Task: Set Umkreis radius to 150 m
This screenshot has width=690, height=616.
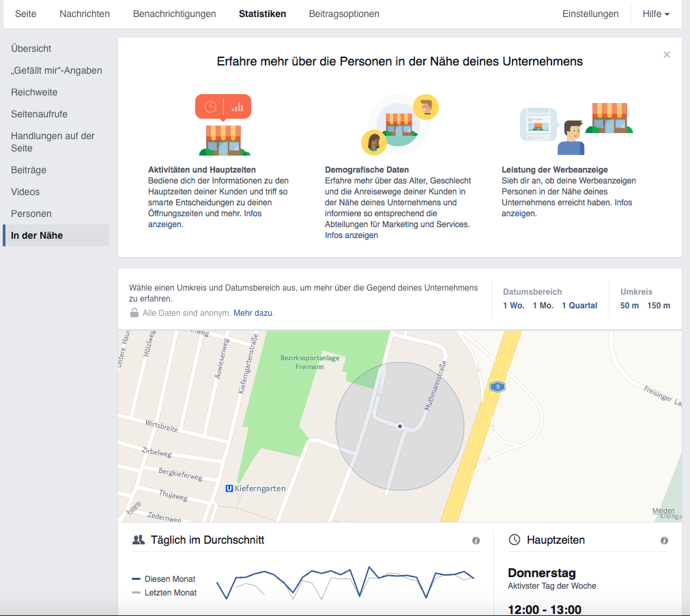Action: coord(659,306)
